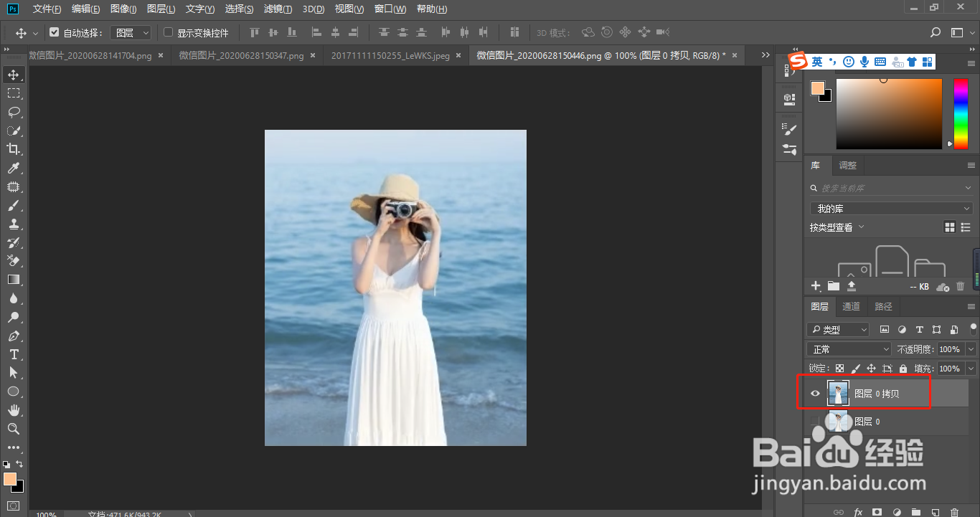Open the brush settings panel icon
This screenshot has height=517, width=980.
pos(789,130)
